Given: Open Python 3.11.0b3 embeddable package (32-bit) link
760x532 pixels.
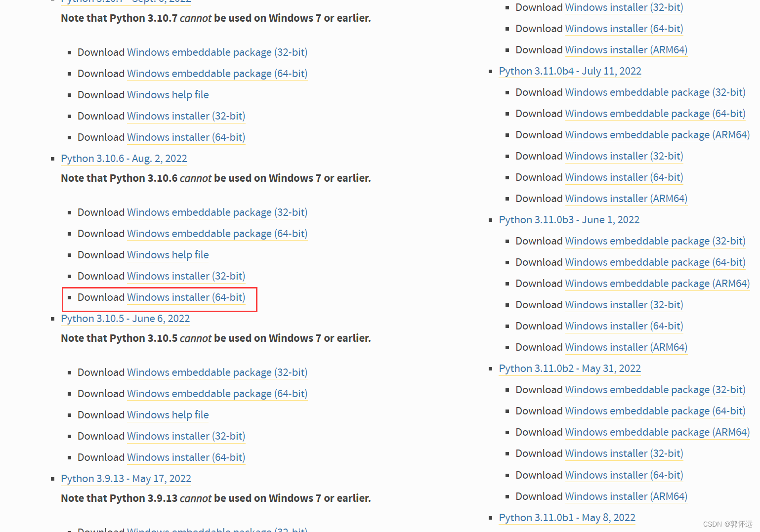Looking at the screenshot, I should tap(655, 241).
